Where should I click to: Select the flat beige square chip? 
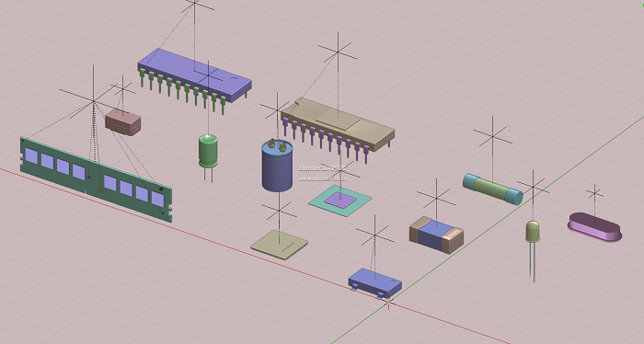(x=280, y=245)
